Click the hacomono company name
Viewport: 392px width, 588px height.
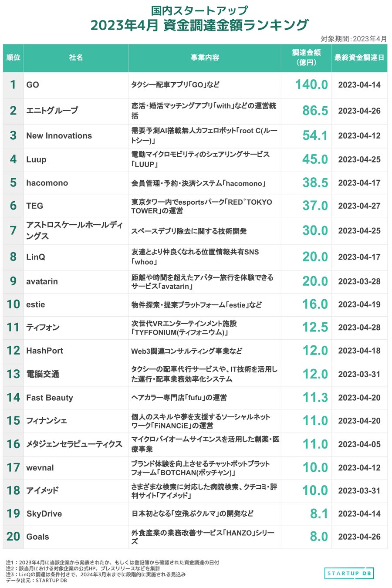(x=47, y=183)
